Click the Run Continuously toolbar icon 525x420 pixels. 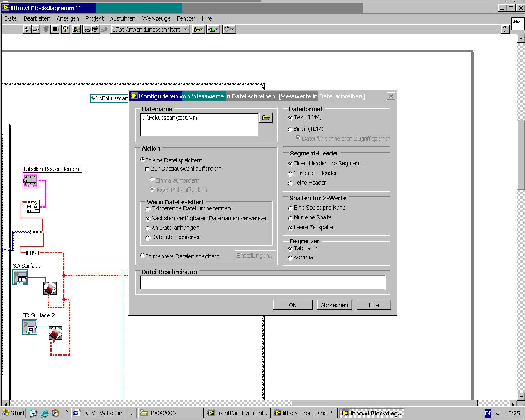pos(36,30)
